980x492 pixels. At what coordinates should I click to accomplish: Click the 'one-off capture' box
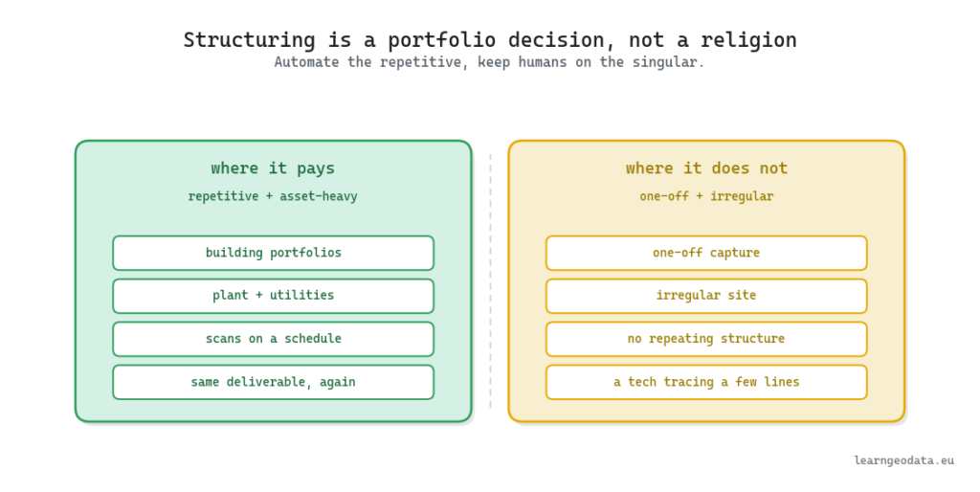pos(706,254)
